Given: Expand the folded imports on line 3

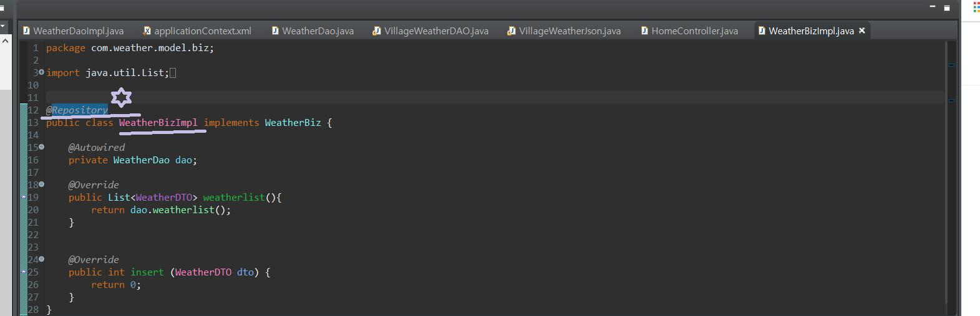Looking at the screenshot, I should click(42, 72).
